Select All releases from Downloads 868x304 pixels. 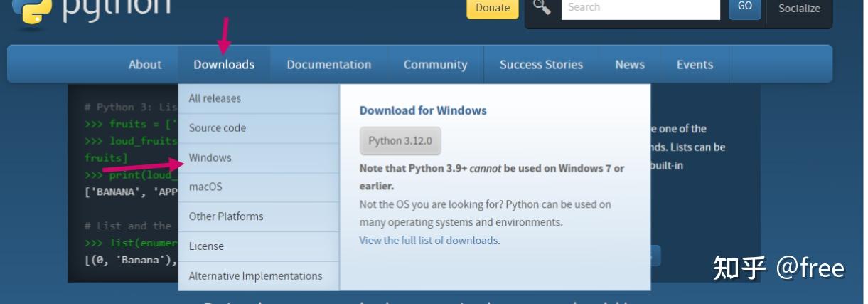[215, 99]
